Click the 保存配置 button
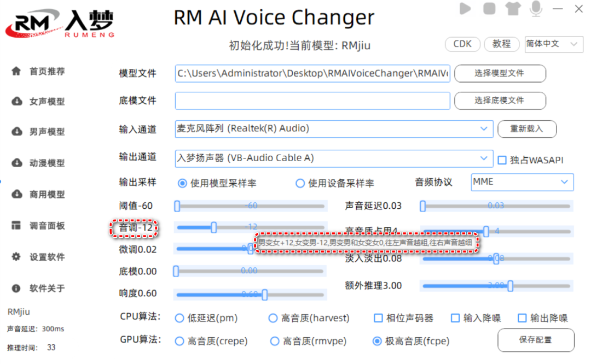591x364 pixels. (536, 340)
